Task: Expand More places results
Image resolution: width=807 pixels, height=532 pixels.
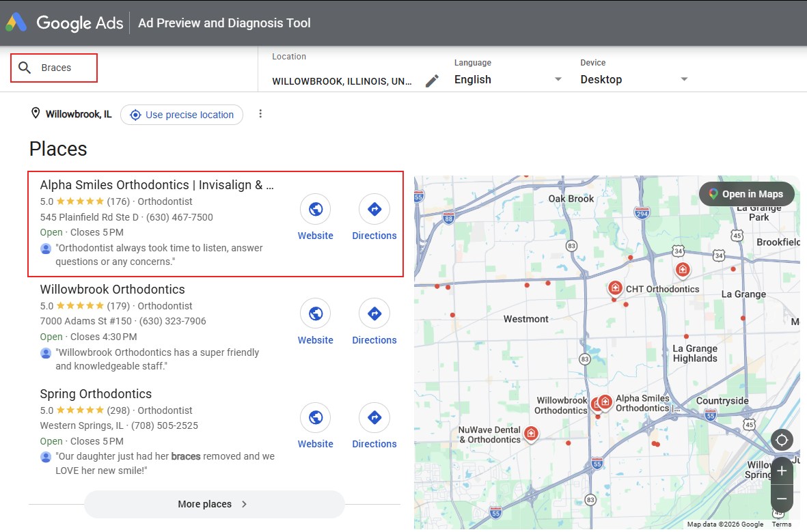Action: [x=214, y=504]
